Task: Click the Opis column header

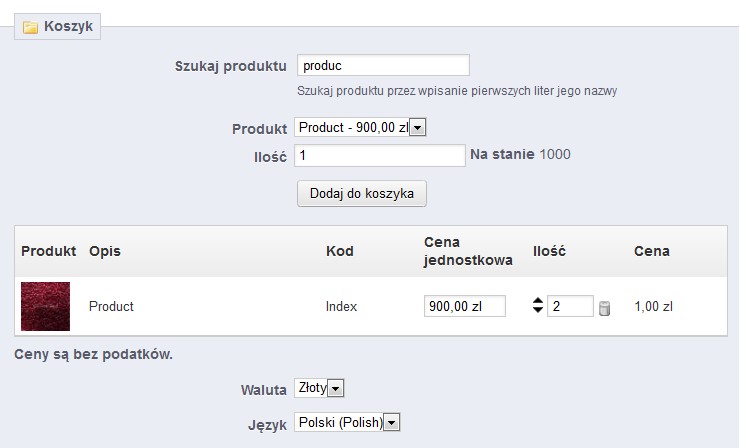Action: coord(105,251)
